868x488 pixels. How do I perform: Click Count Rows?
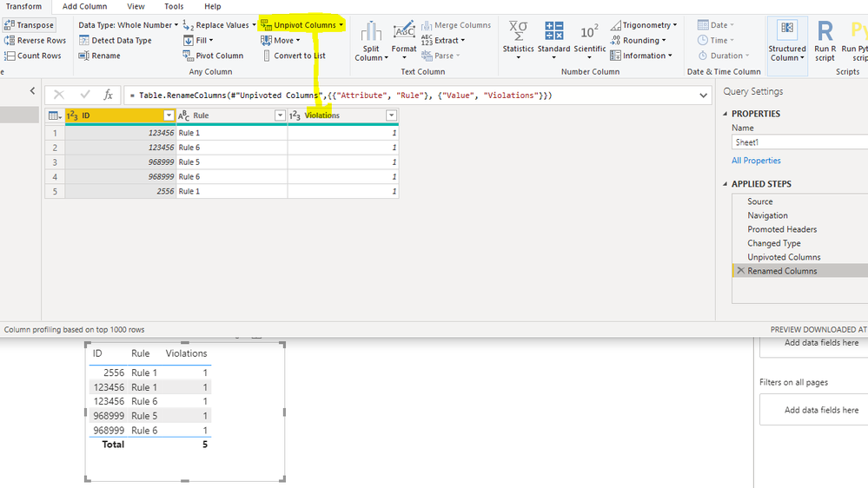(33, 56)
